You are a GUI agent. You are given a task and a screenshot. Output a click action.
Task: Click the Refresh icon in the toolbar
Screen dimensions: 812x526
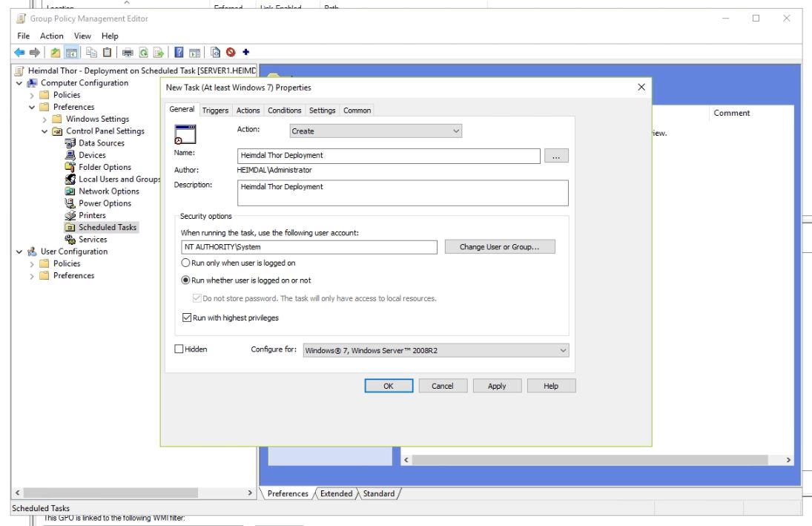(x=143, y=52)
